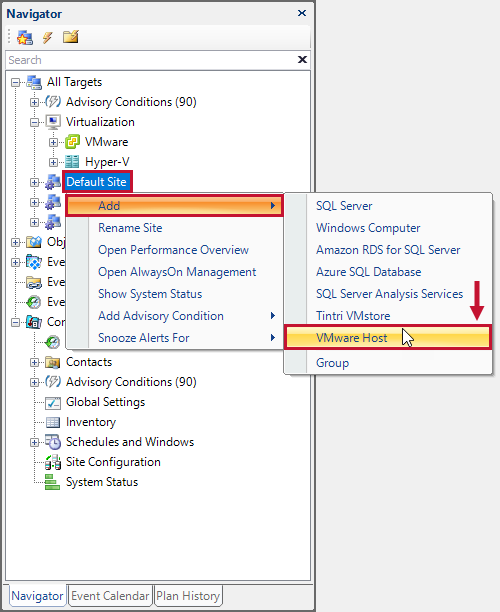500x612 pixels.
Task: Click the Hyper-V server icon
Action: click(72, 162)
